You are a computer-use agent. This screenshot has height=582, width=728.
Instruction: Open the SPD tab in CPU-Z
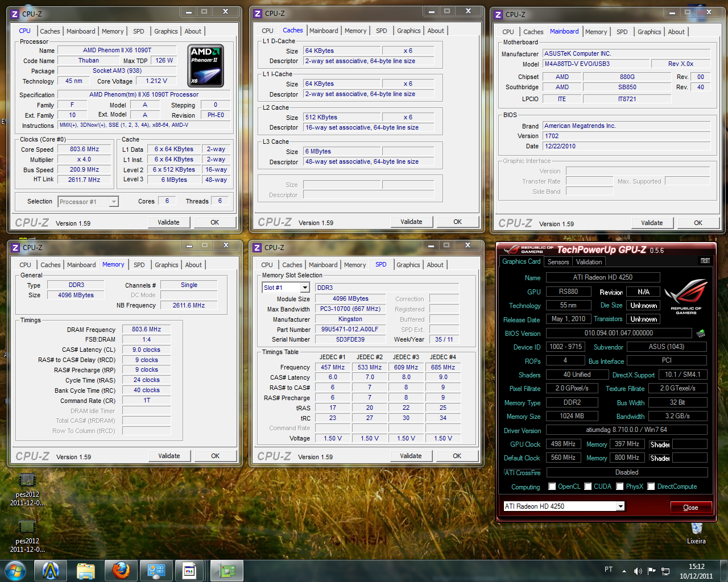coord(139,31)
